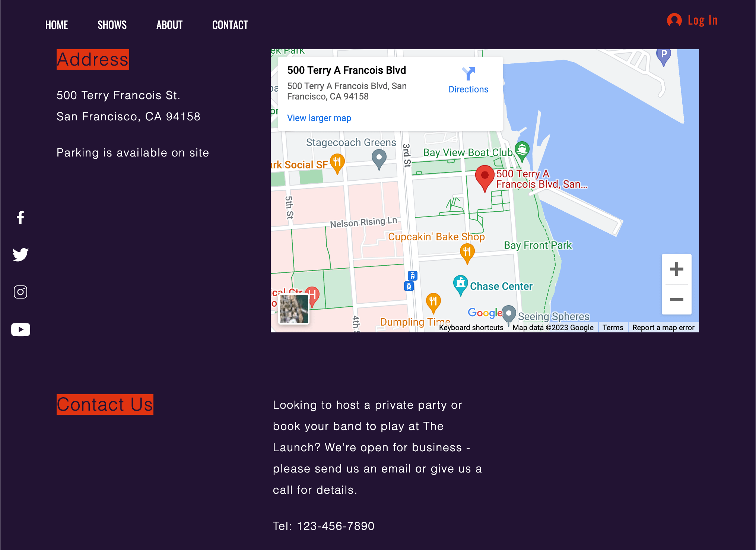Open the YouTube channel icon

20,329
